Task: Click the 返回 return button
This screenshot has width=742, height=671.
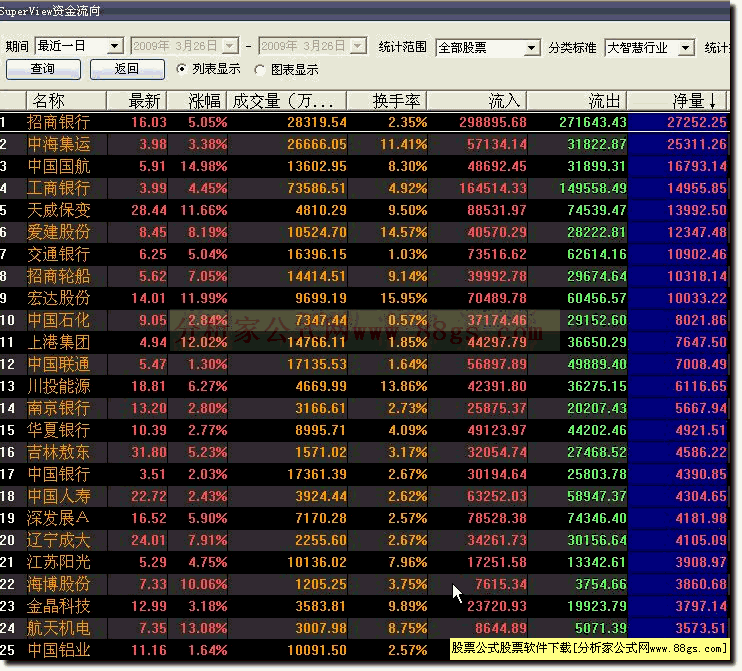Action: (127, 69)
